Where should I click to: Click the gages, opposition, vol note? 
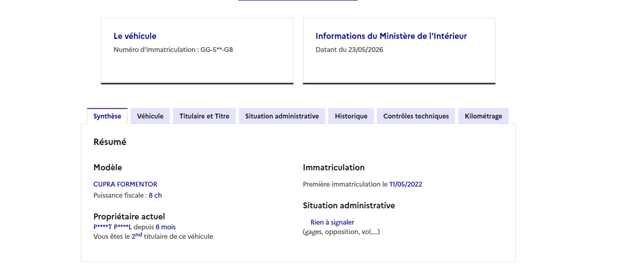point(341,232)
